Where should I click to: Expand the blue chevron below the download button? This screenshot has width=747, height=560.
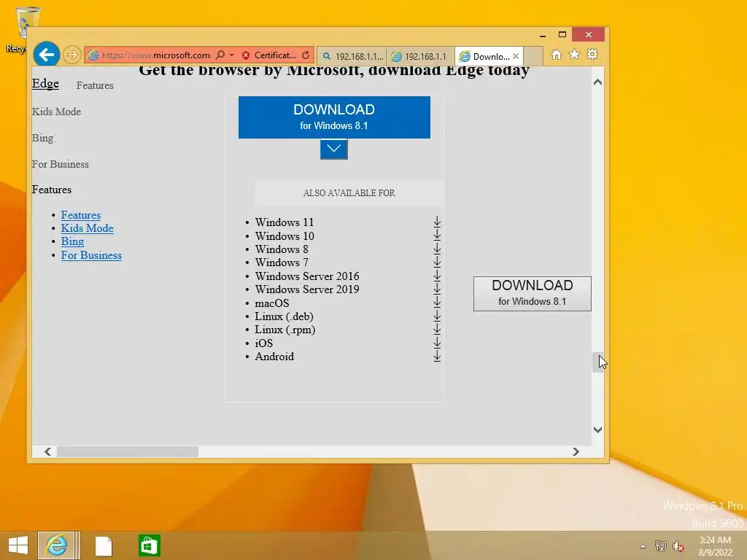[x=333, y=149]
